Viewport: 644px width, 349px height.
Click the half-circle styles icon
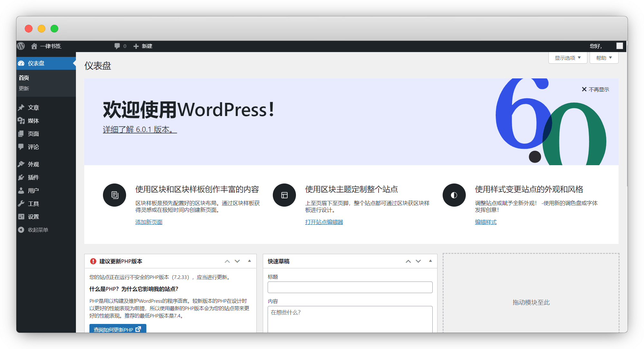point(454,195)
